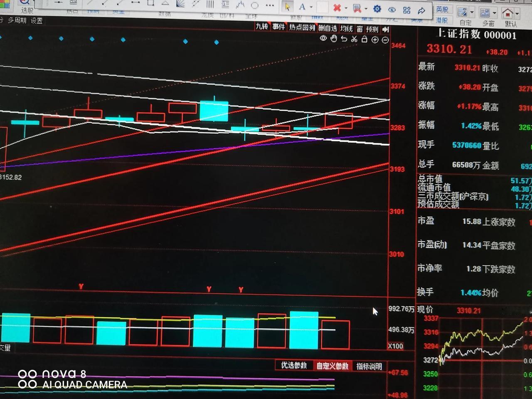Open the 多窗 multi-window icon
The height and width of the screenshot is (399, 532).
point(485,13)
